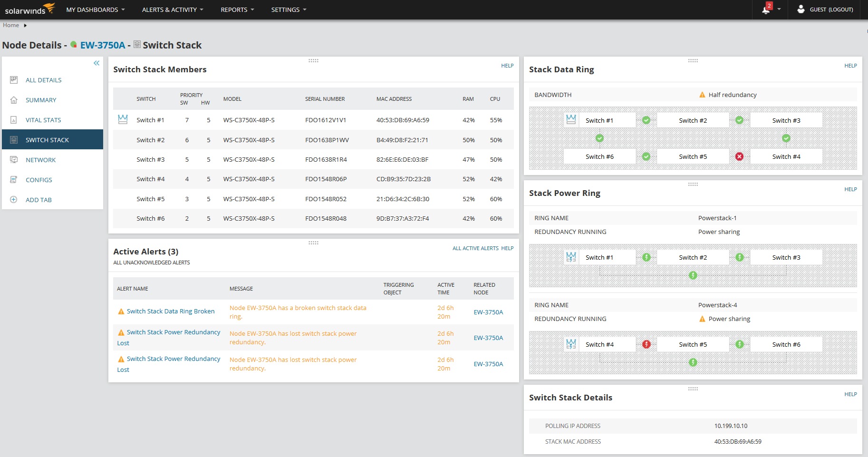Open the Alerts & Activity dropdown menu
Screen dimensions: 868x457
click(173, 10)
